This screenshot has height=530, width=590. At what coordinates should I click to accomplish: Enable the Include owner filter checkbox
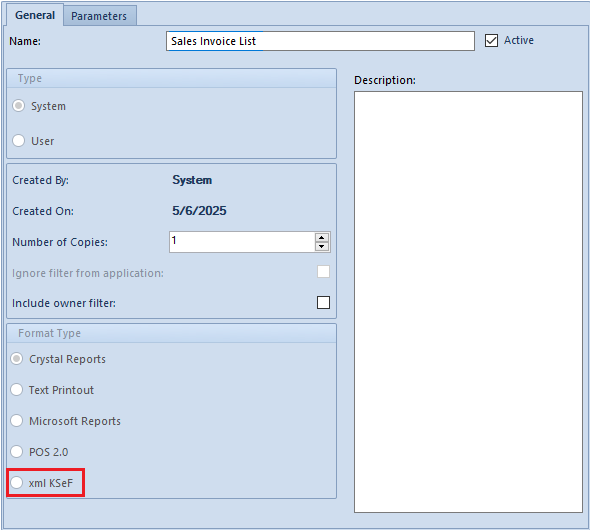coord(323,302)
